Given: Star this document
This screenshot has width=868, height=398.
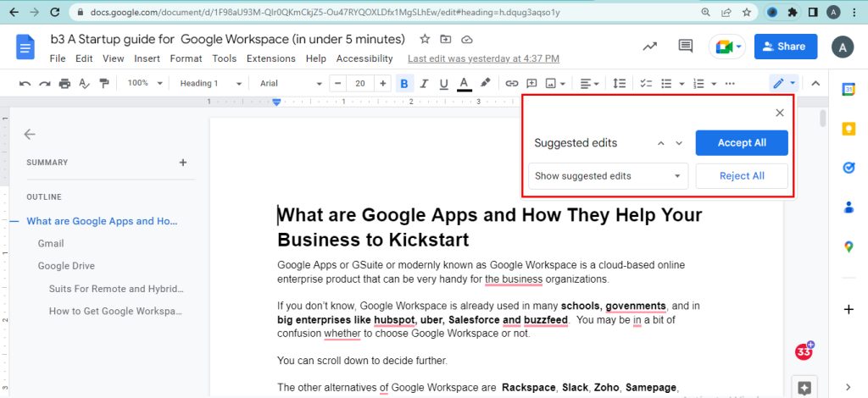Looking at the screenshot, I should point(425,40).
